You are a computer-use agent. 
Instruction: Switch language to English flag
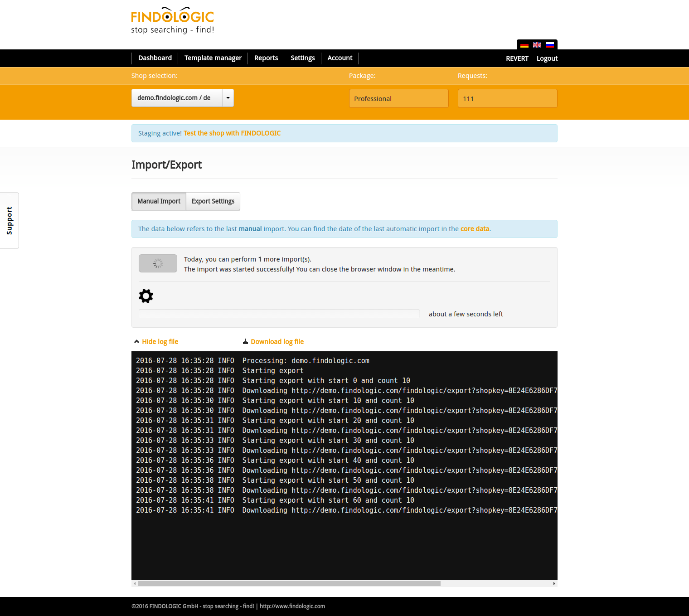tap(537, 45)
